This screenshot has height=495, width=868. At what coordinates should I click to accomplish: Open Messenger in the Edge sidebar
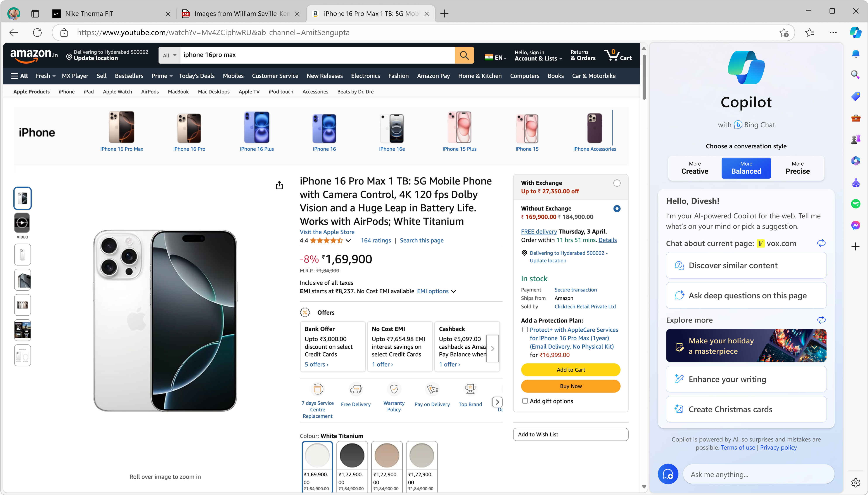click(x=855, y=225)
